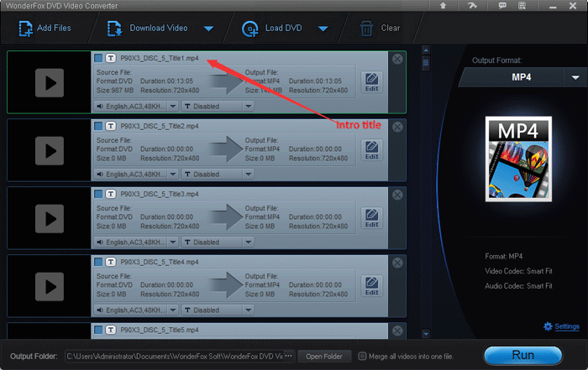Click the feedback chat bubble icon in title bar
The image size is (588, 370).
[x=502, y=6]
